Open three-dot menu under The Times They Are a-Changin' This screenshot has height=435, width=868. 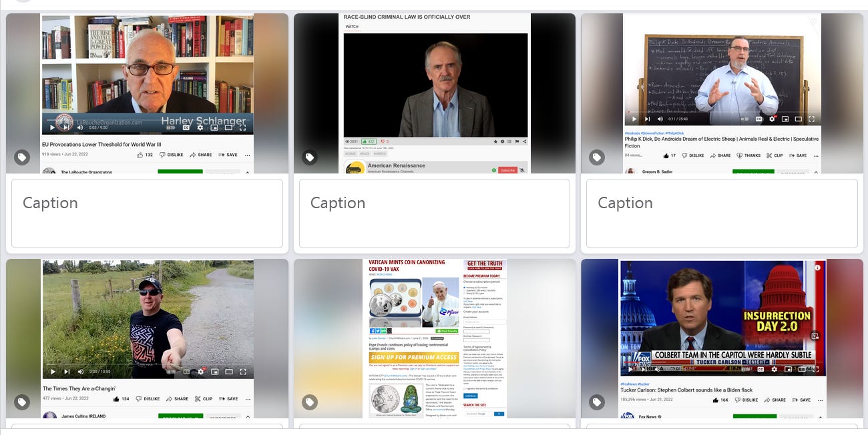tap(247, 400)
